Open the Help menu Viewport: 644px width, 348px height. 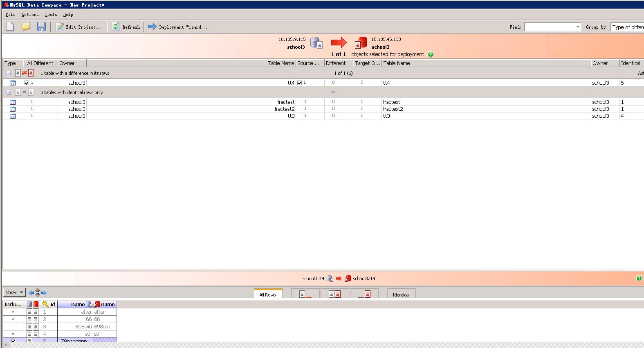click(x=68, y=14)
